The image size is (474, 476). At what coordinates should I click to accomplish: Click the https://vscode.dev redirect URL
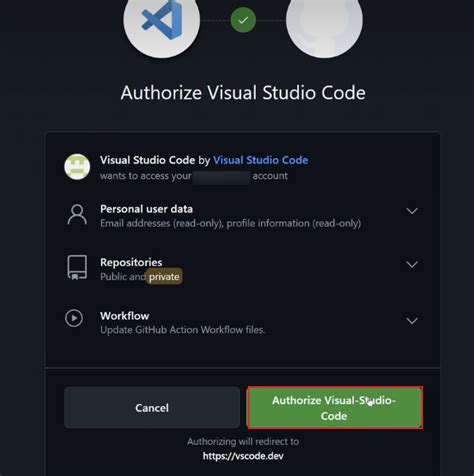[243, 456]
